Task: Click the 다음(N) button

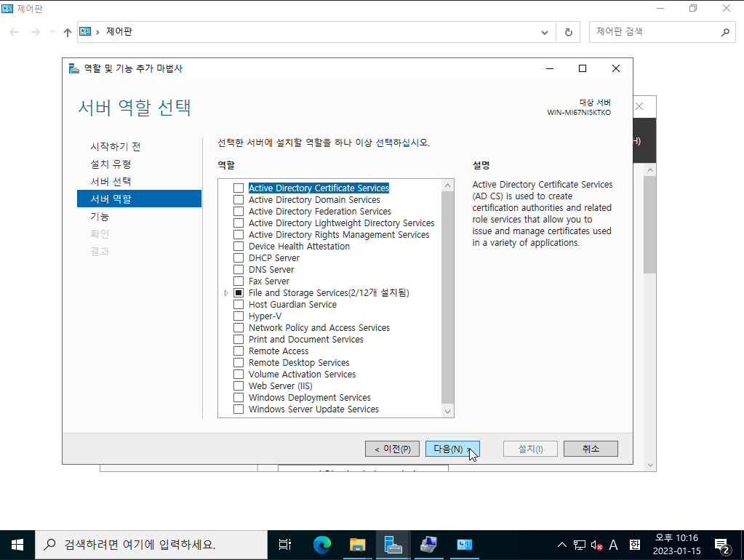Action: (x=452, y=449)
